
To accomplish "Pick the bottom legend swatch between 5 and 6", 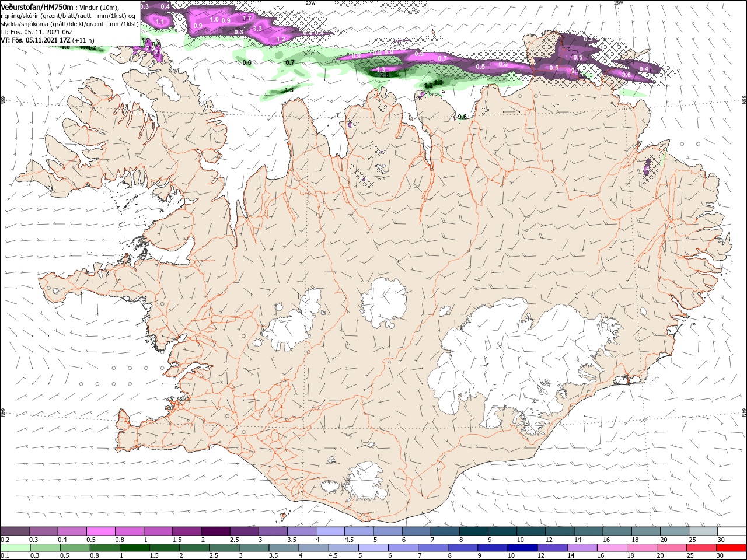I will [x=374, y=548].
